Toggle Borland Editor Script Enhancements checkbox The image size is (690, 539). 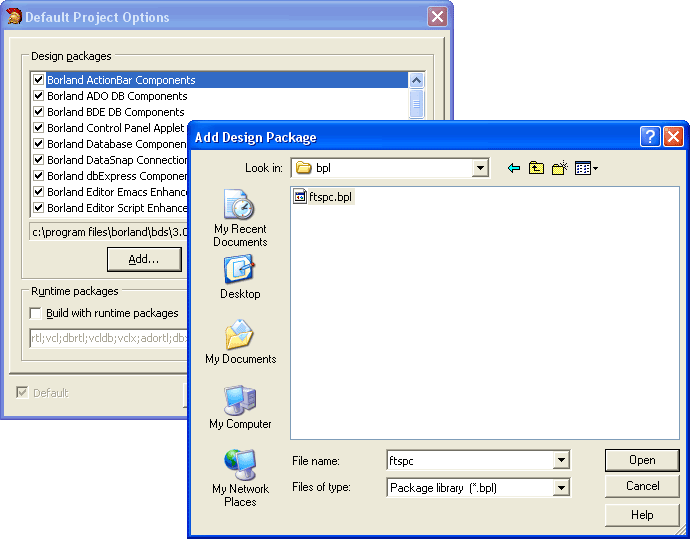pyautogui.click(x=38, y=208)
